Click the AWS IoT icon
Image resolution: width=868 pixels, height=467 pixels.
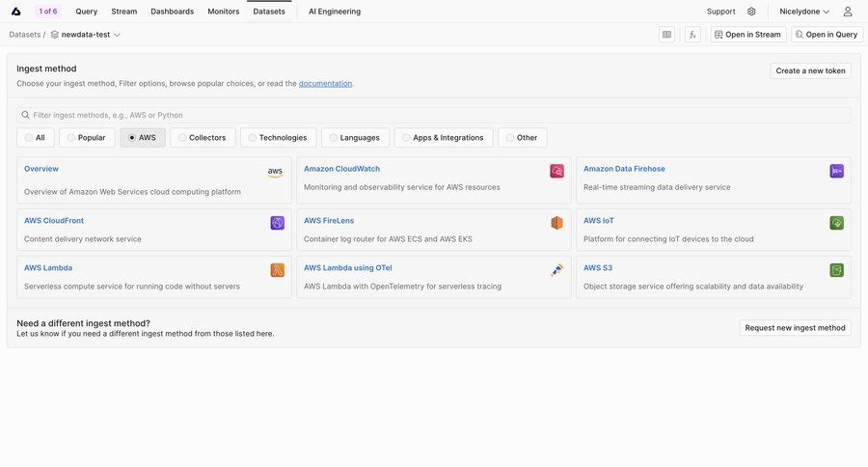[x=836, y=223]
